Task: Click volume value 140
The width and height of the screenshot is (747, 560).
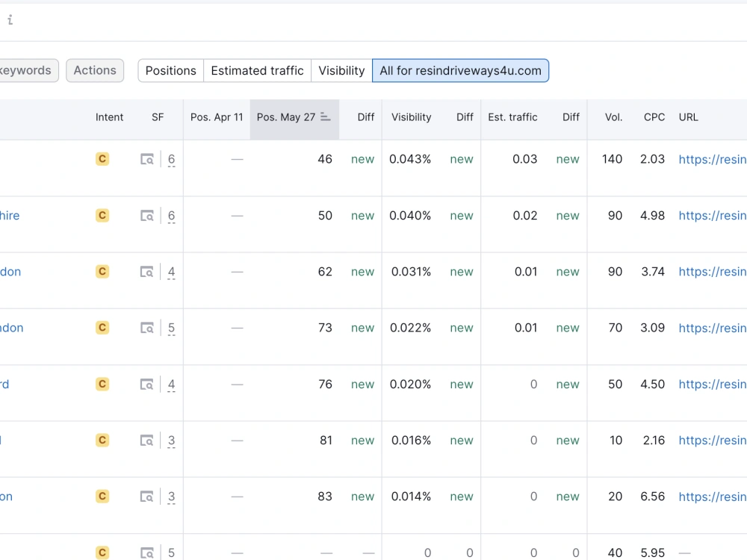Action: point(613,159)
